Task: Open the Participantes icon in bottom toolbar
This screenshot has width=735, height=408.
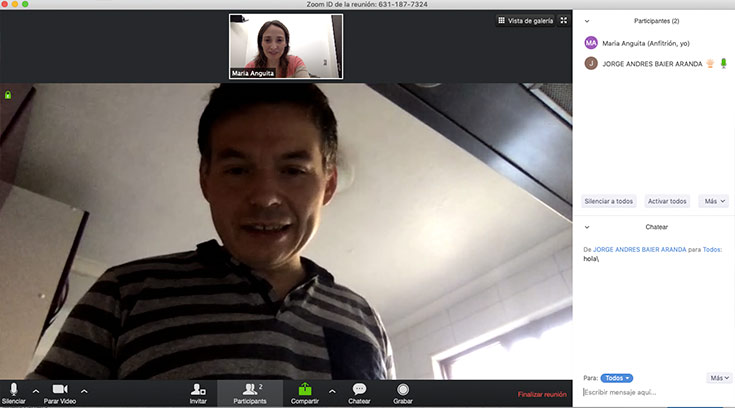Action: 249,389
